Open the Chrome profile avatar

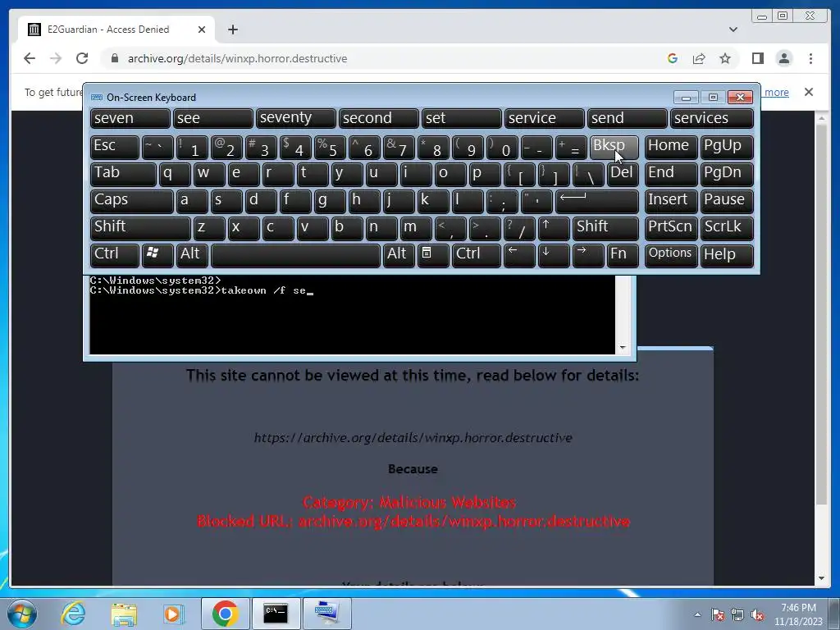pos(784,58)
